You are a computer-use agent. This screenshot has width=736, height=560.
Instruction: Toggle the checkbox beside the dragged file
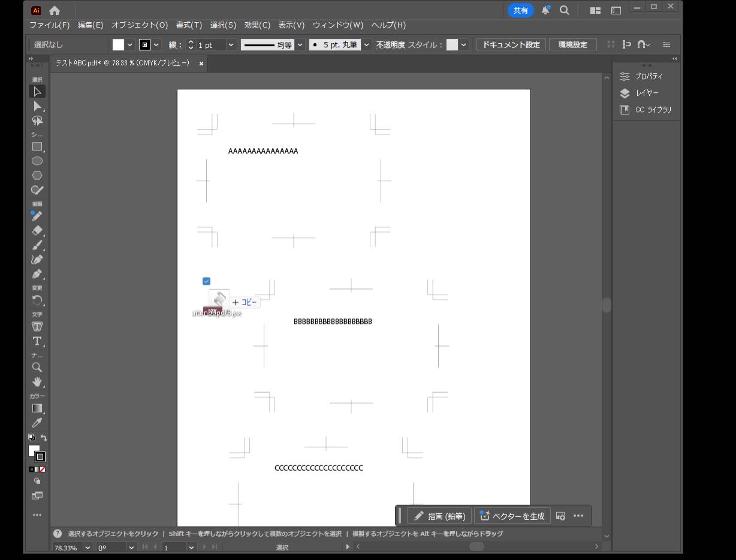pos(206,281)
